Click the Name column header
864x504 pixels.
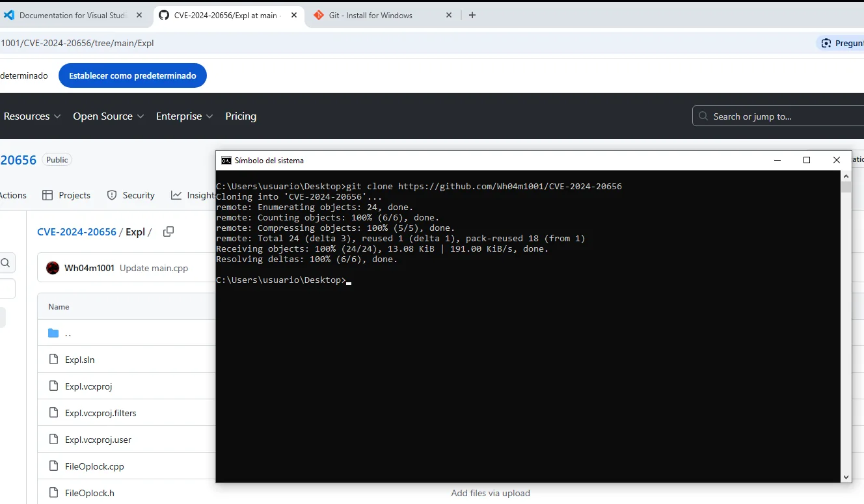tap(59, 307)
